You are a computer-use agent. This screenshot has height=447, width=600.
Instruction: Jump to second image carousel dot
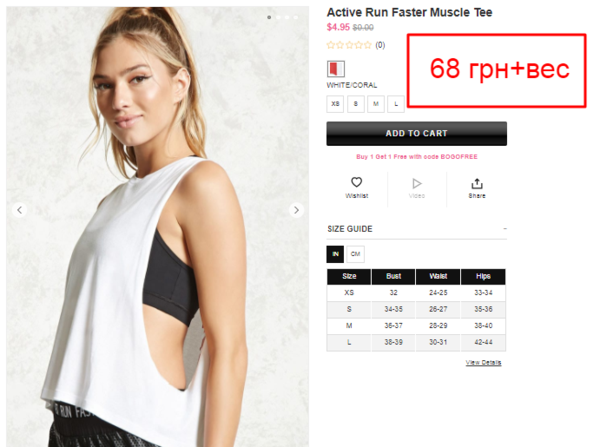(278, 17)
